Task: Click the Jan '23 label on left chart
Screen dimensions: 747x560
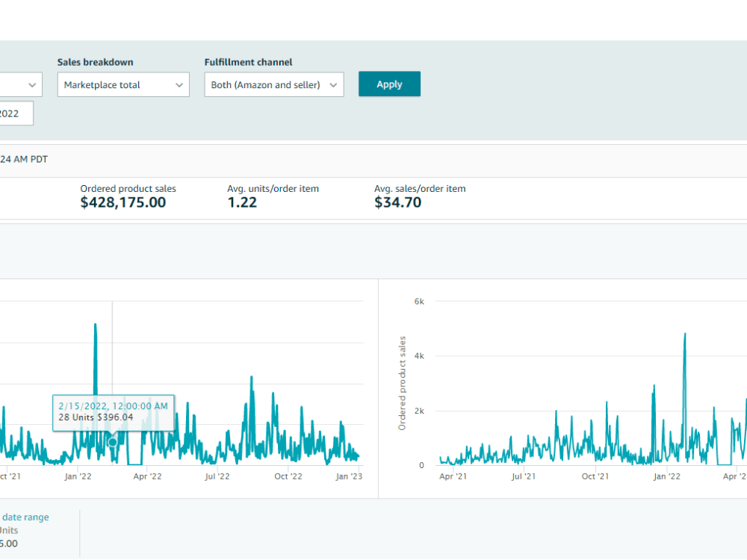Action: [349, 476]
